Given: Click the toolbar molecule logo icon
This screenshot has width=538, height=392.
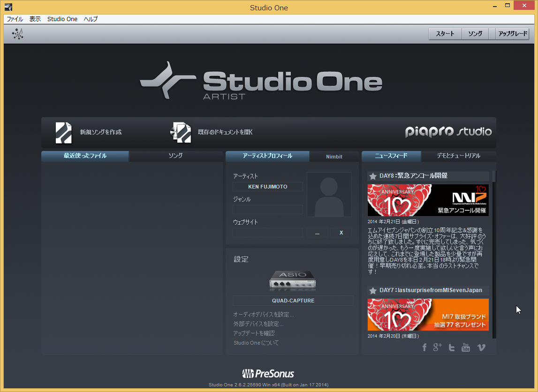Looking at the screenshot, I should 17,34.
